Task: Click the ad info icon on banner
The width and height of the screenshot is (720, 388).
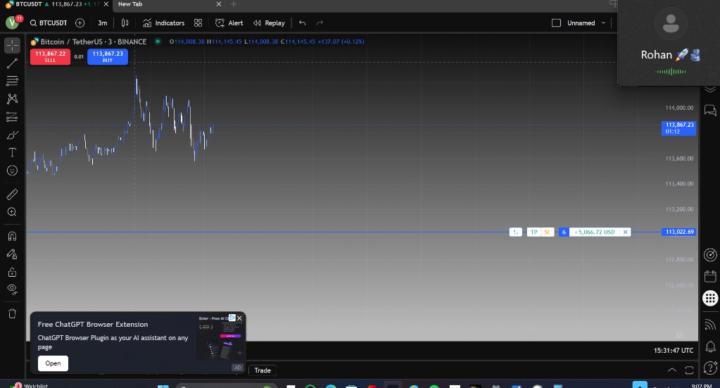Action: pos(232,318)
